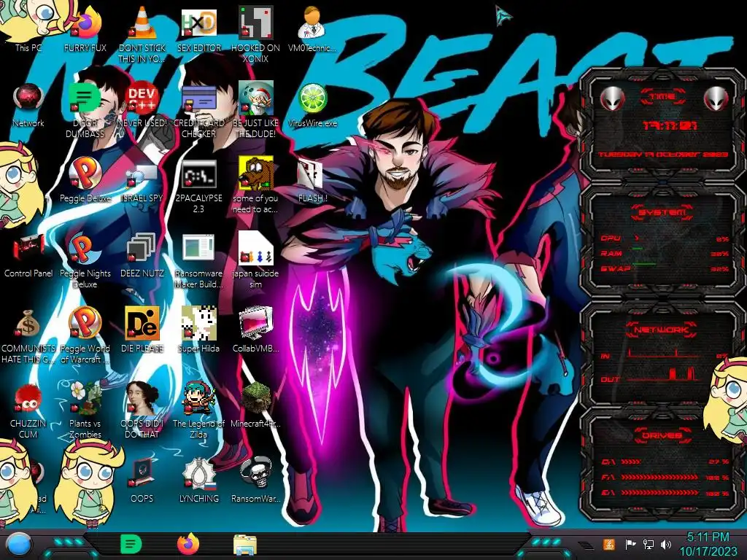Select the Plants vs Zombies shortcut
This screenshot has width=747, height=560.
tap(85, 411)
